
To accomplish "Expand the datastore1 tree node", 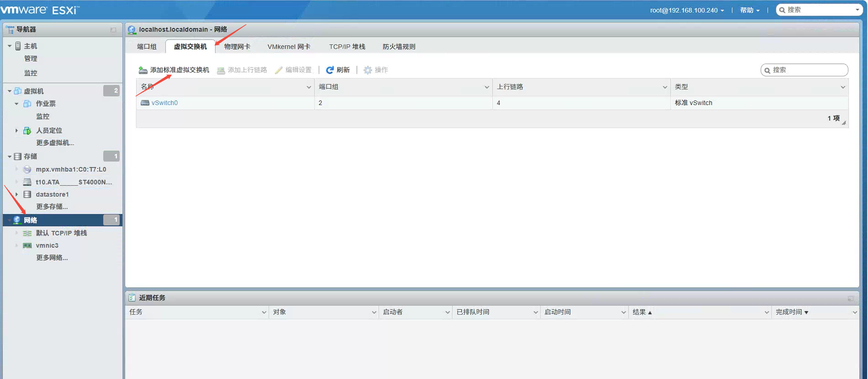I will coord(16,194).
